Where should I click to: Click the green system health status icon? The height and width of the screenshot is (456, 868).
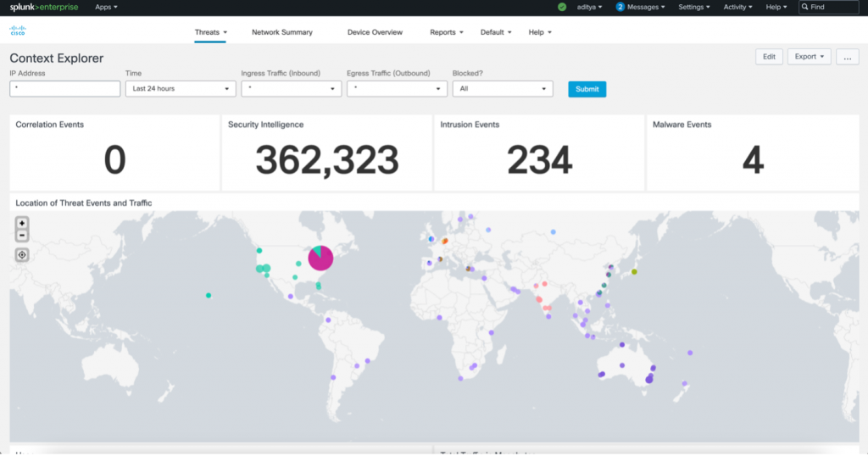click(562, 7)
